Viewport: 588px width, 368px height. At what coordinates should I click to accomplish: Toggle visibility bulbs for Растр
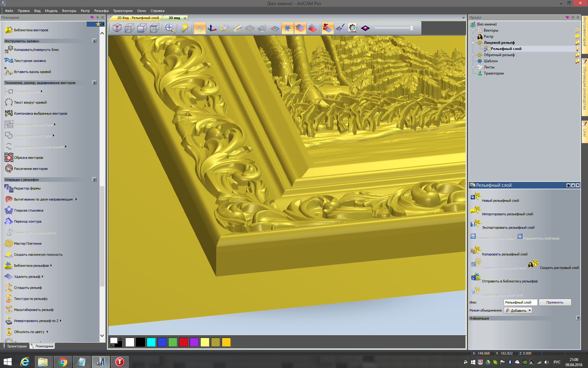tap(577, 36)
